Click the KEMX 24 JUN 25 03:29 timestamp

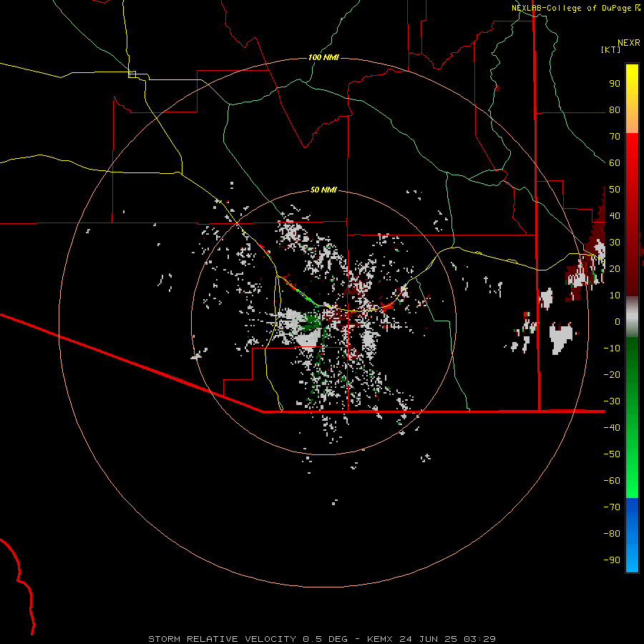[431, 639]
